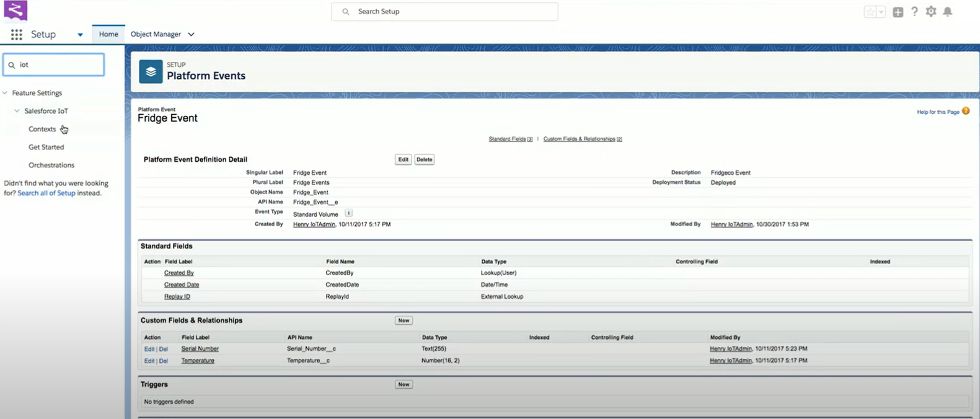980x419 pixels.
Task: Click Del for Serial Number field
Action: [x=164, y=349]
